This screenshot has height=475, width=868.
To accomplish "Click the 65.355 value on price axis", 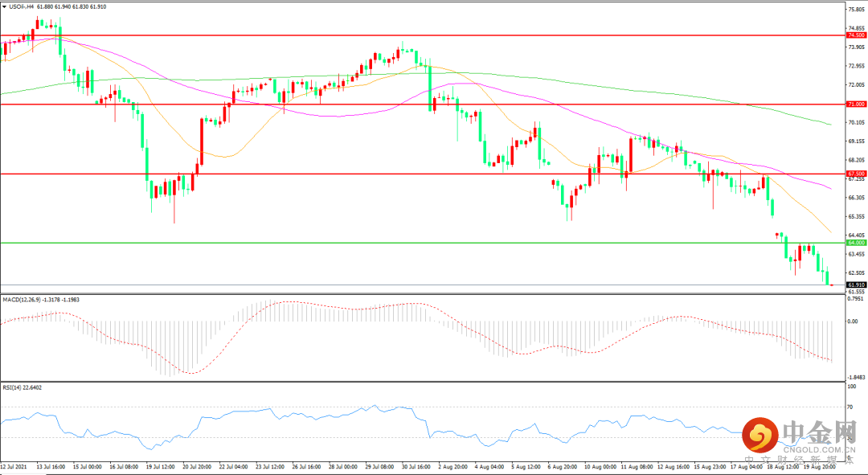I will [857, 216].
